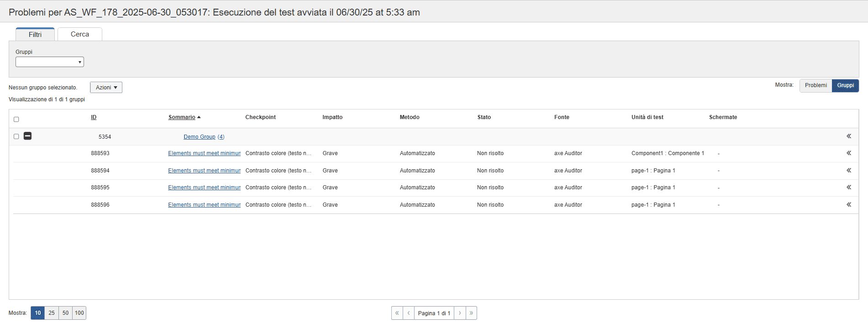
Task: Expand details chevron for issue 888596
Action: pos(849,205)
